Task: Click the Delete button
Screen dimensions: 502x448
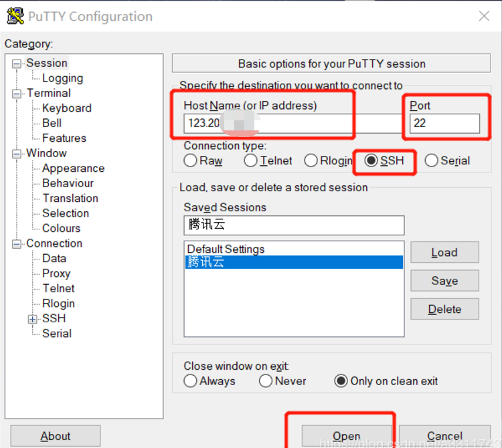Action: point(444,309)
